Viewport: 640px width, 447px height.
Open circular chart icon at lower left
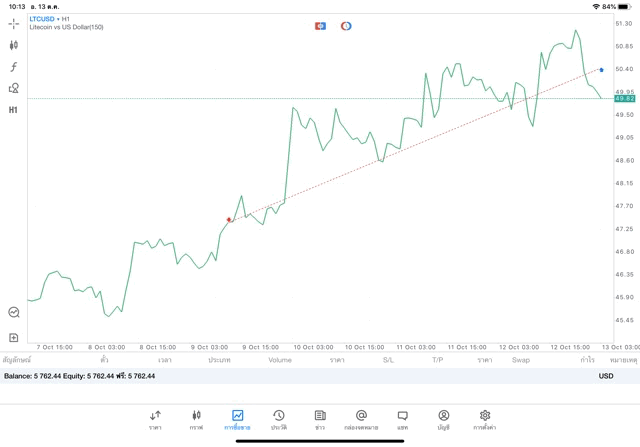[14, 312]
